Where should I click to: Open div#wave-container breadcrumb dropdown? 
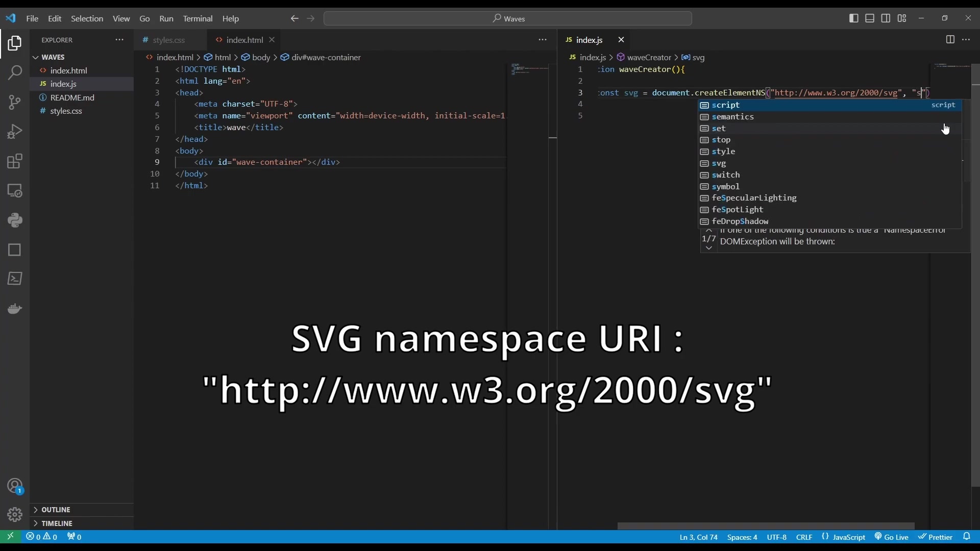coord(321,57)
